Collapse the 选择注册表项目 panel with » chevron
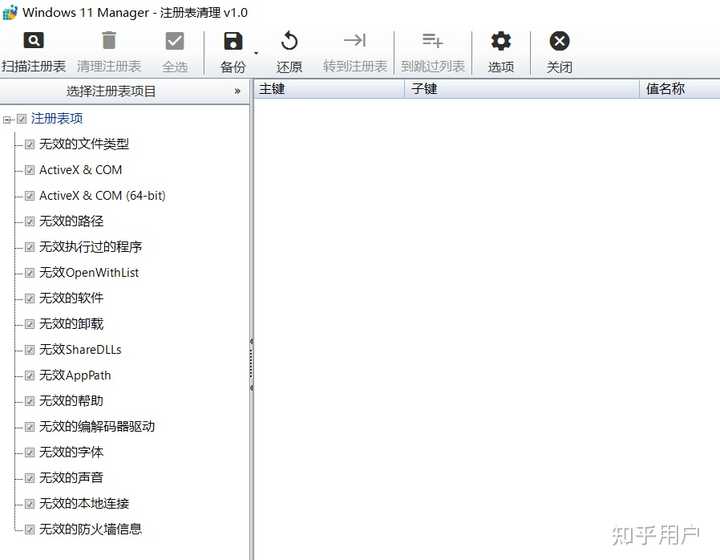The width and height of the screenshot is (720, 560). [237, 91]
